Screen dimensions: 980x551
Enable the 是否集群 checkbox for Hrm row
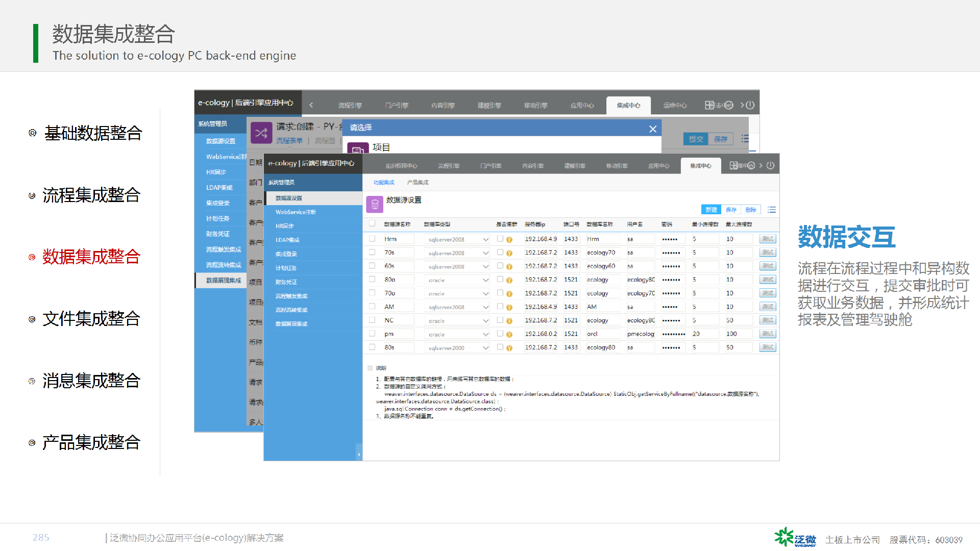tap(500, 238)
